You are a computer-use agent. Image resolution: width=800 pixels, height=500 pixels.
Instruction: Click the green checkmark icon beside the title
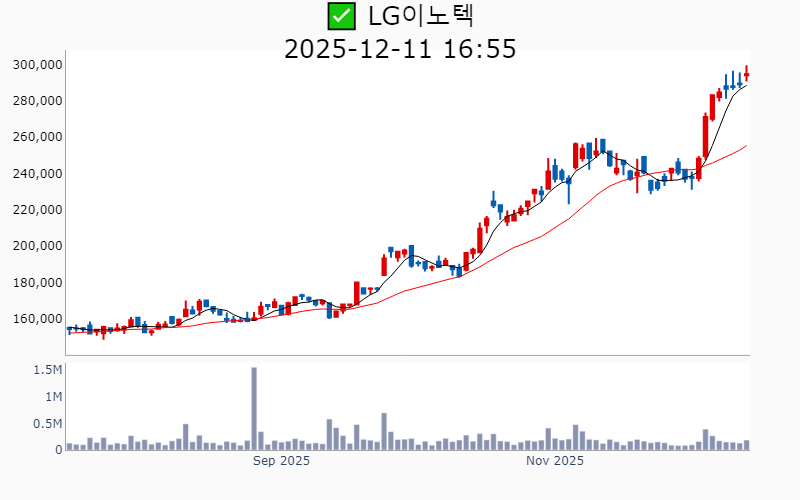(x=341, y=16)
